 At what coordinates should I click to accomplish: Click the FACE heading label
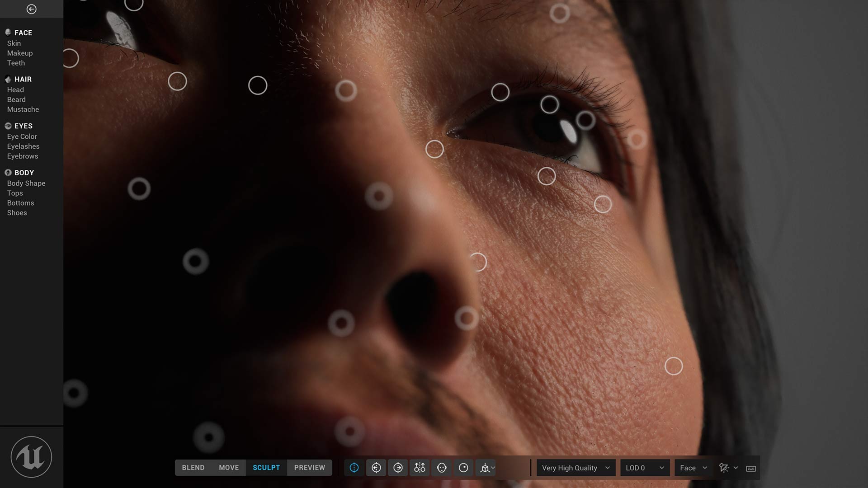click(23, 33)
